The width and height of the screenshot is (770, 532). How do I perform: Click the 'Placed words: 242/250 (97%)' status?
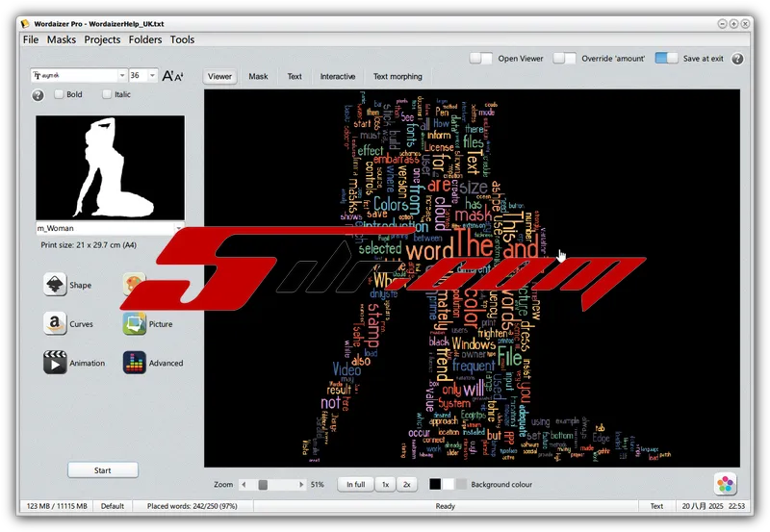click(x=192, y=506)
